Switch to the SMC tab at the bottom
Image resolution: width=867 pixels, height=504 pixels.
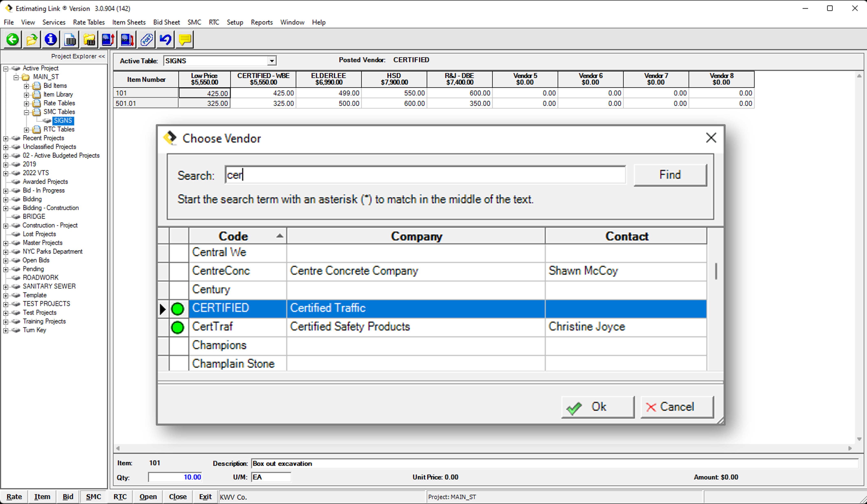(x=93, y=497)
